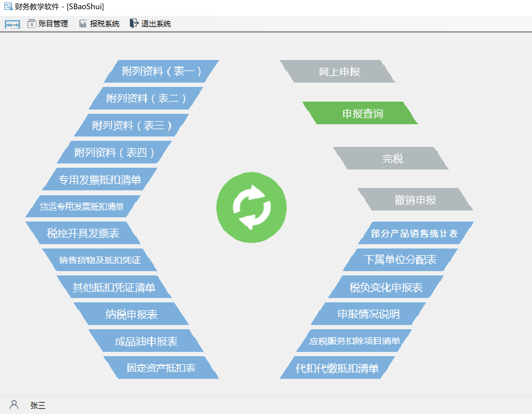Click the 账目管理 toolbar icon
Screen dimensions: 532x414
[32, 24]
